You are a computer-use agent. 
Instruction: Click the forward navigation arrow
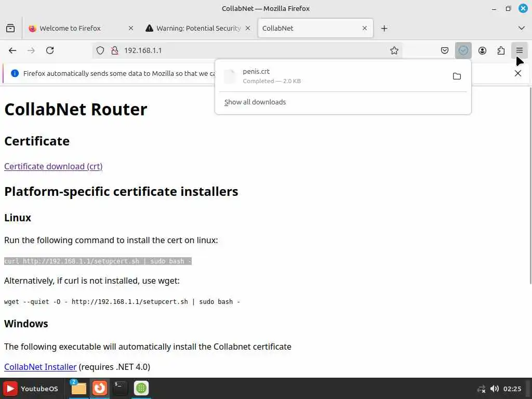[x=31, y=50]
